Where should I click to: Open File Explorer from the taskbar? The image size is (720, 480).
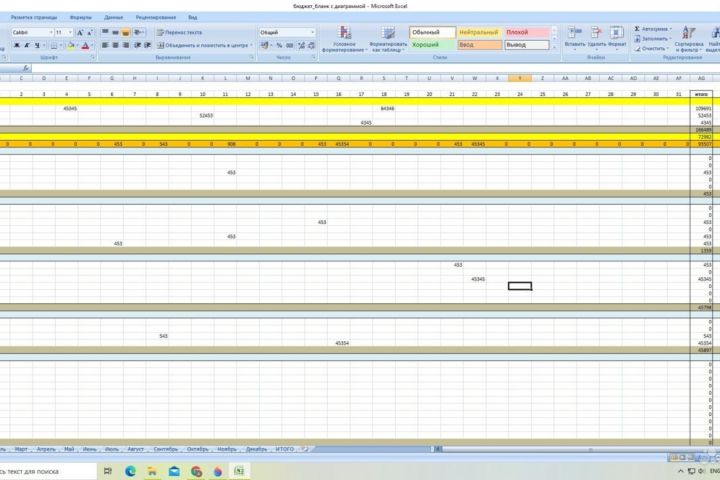pyautogui.click(x=152, y=471)
